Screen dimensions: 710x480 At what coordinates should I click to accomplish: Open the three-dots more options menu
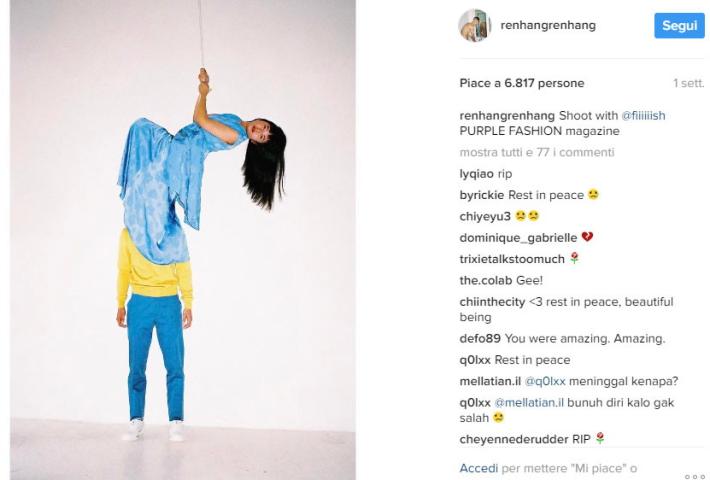(695, 476)
